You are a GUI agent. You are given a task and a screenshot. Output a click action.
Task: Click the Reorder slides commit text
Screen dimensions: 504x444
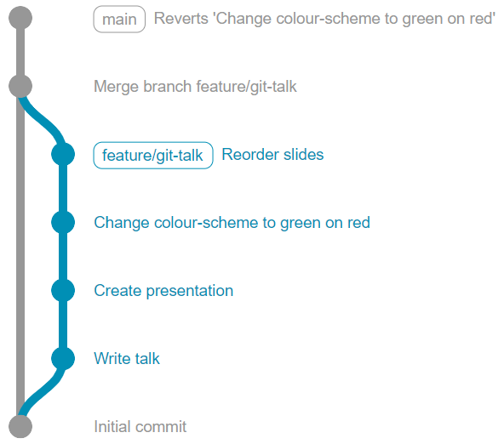click(272, 155)
